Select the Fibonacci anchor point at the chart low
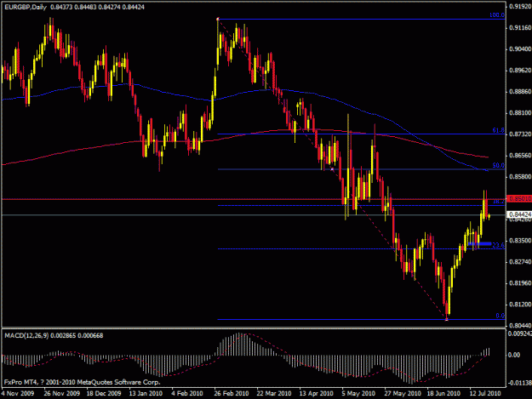Image resolution: width=532 pixels, height=399 pixels. pyautogui.click(x=447, y=319)
